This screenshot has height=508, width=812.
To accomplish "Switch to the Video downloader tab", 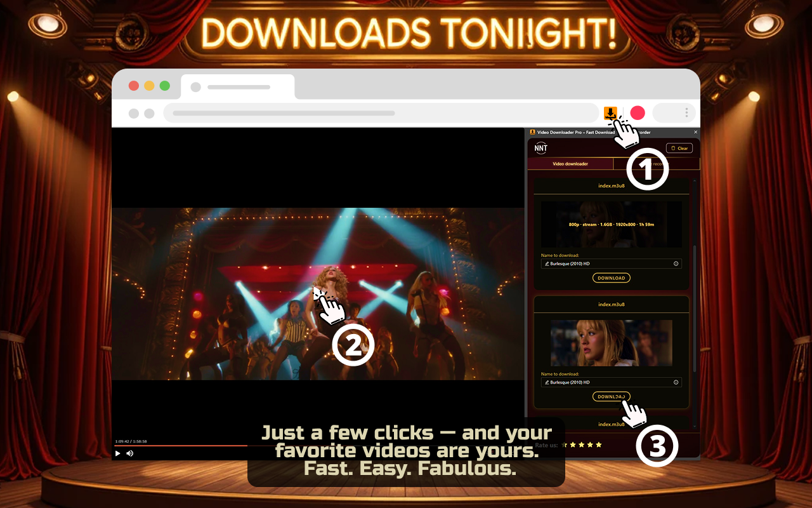I will (570, 164).
